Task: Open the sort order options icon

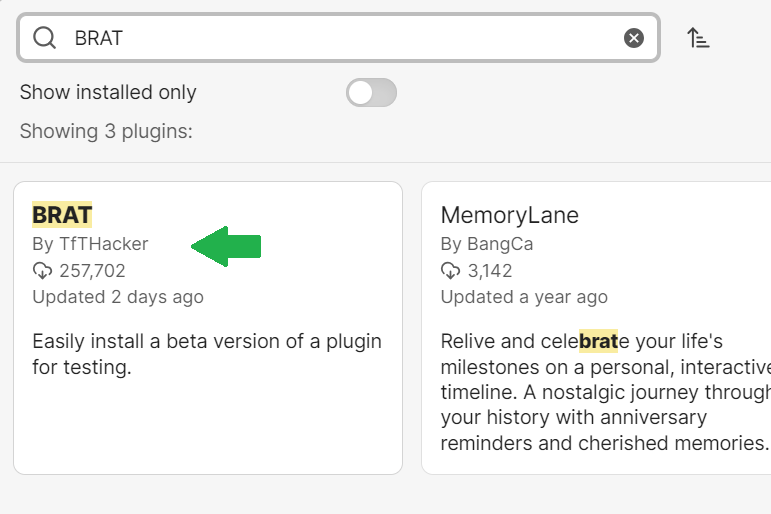Action: click(698, 38)
